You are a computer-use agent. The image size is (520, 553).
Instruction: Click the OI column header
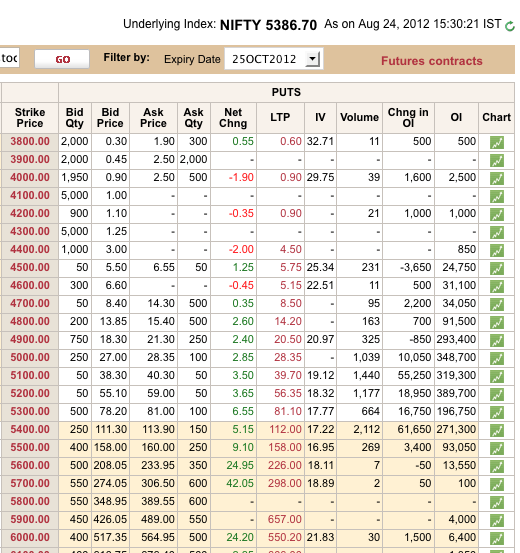click(456, 118)
